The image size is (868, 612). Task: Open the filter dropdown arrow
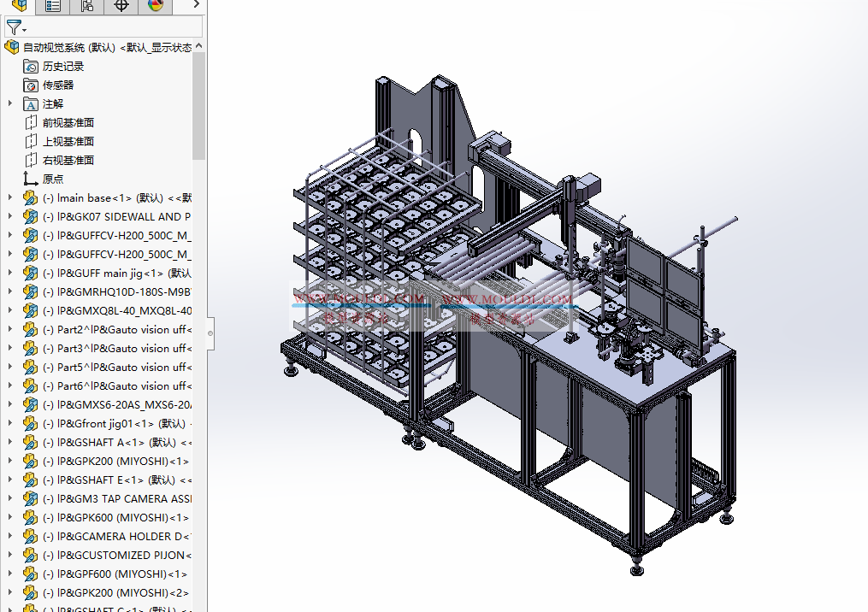(x=25, y=28)
